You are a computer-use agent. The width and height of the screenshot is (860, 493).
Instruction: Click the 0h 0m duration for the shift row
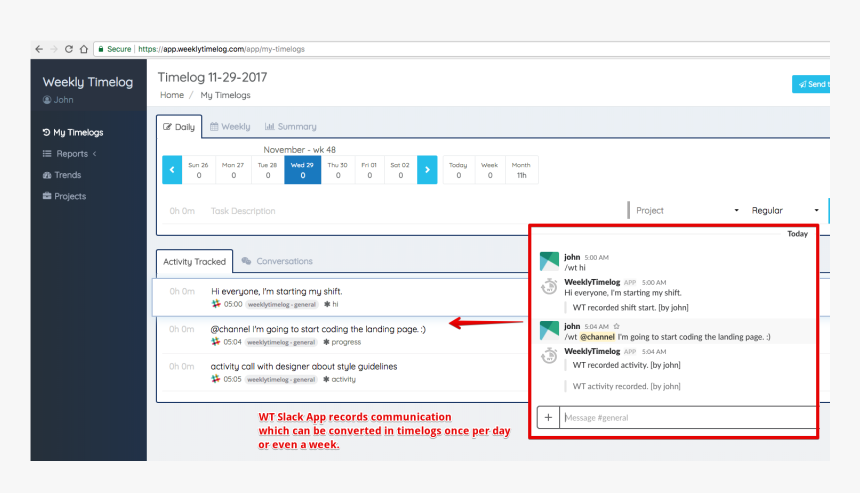click(x=182, y=291)
